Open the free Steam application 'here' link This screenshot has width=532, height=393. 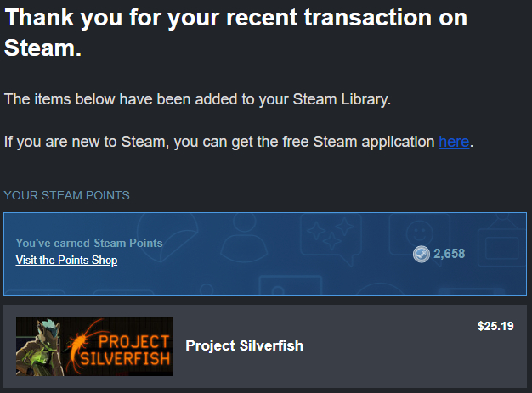[454, 142]
